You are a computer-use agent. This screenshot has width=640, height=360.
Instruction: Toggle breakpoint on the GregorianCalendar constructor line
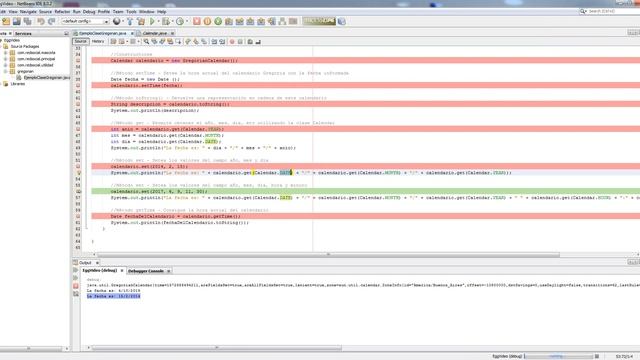coord(78,60)
